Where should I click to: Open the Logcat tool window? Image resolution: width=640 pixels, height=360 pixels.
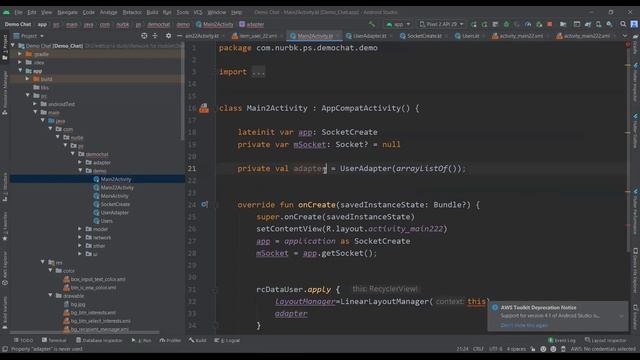(227, 340)
